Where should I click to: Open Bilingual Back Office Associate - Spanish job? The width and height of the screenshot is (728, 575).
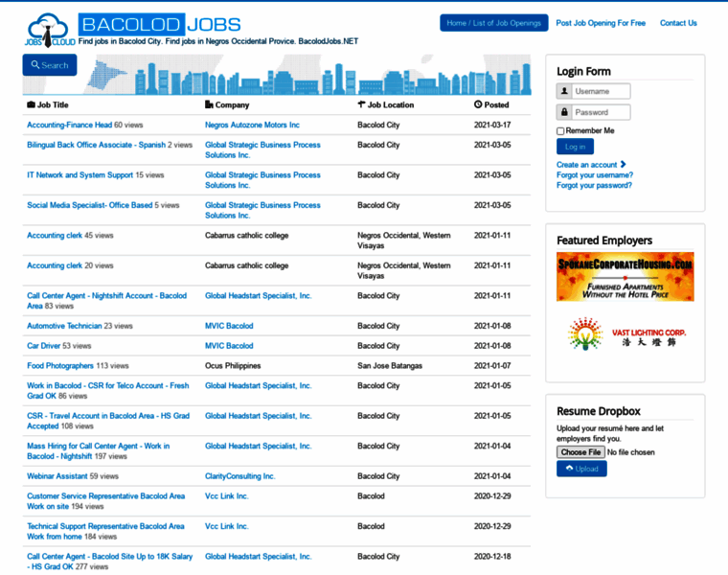pos(96,145)
